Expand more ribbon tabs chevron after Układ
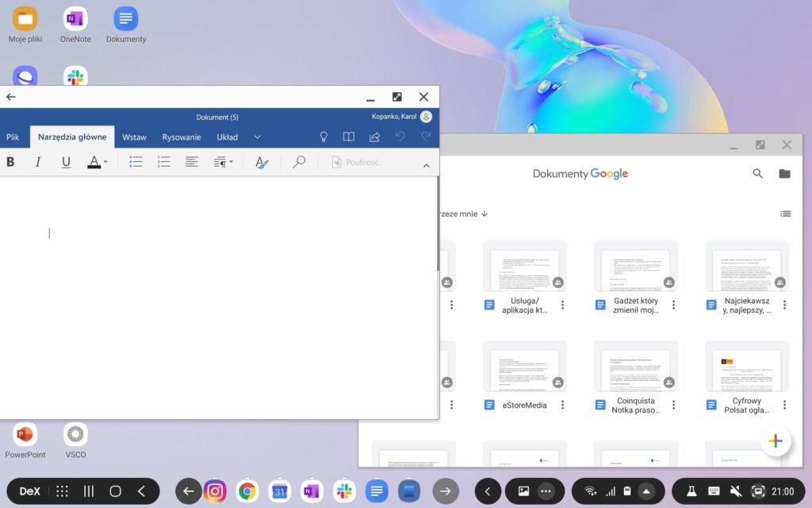 click(258, 137)
